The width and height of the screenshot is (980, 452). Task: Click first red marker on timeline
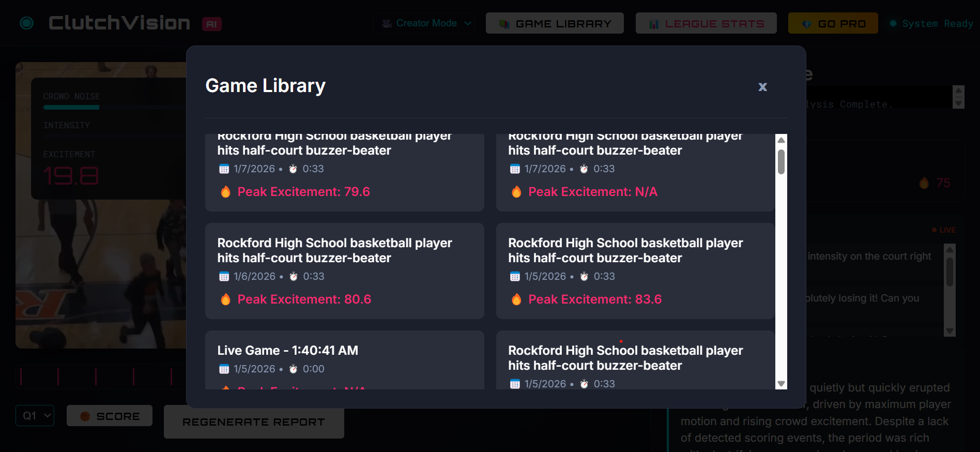[x=21, y=376]
